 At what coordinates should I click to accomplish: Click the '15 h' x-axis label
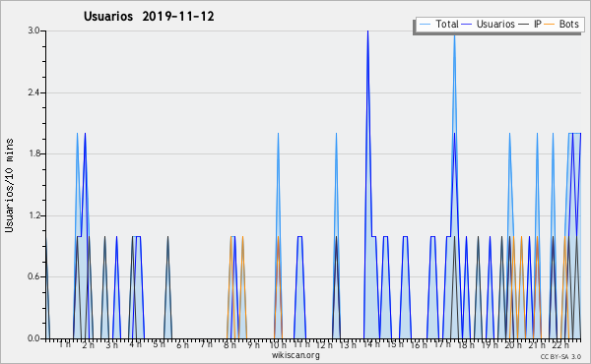coord(395,344)
